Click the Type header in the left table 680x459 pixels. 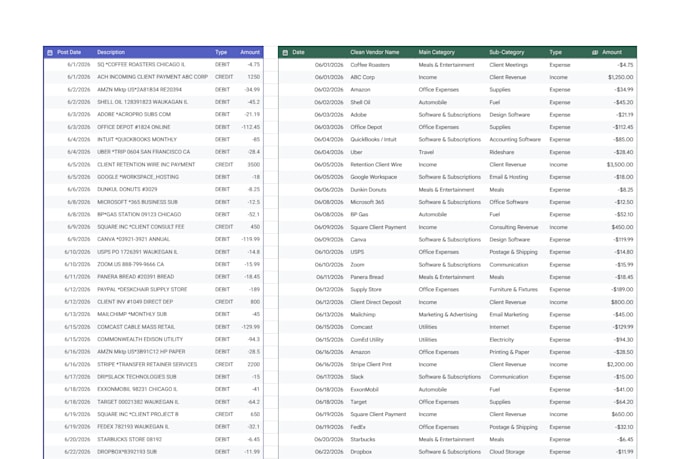[x=221, y=52]
